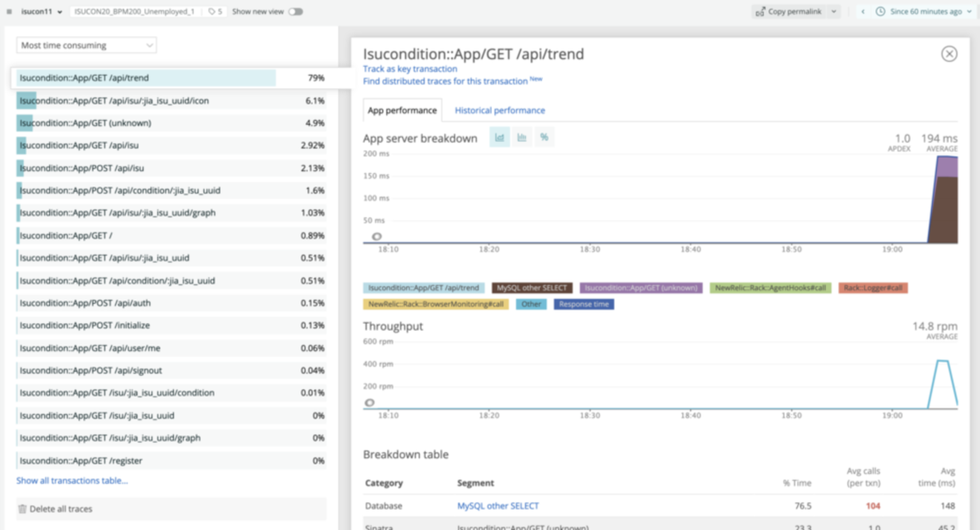This screenshot has height=530, width=980.
Task: Open MySQL other SELECT segment link
Action: 498,506
